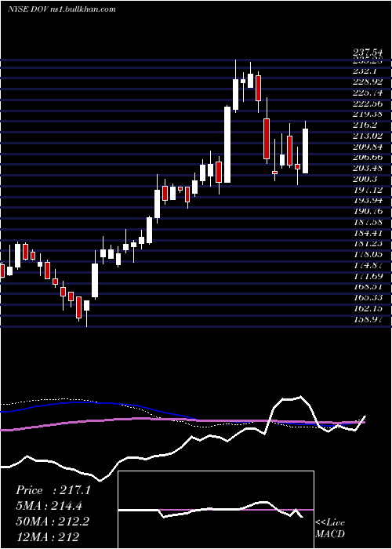The width and height of the screenshot is (392, 549).
Task: Click the 209.84 price axis label
Action: (367, 147)
